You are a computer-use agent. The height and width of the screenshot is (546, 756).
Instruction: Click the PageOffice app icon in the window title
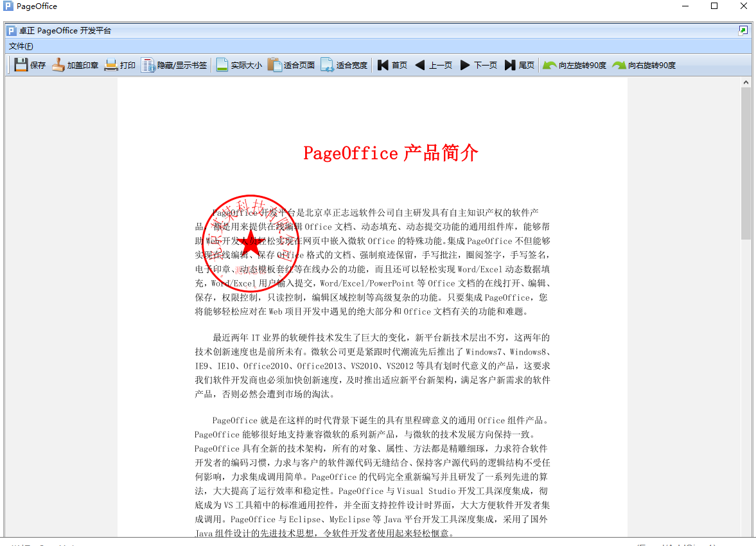tap(8, 6)
